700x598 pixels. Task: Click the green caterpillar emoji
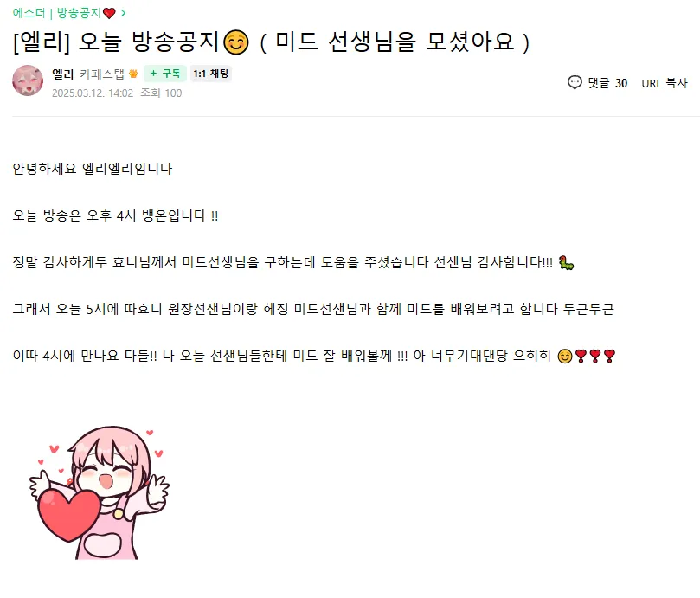[566, 262]
